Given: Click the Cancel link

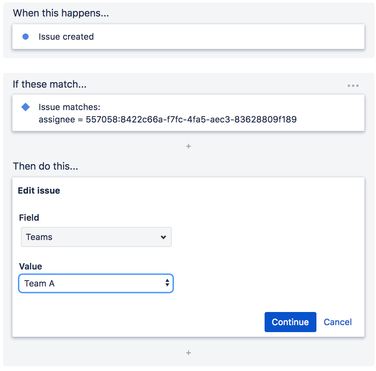Looking at the screenshot, I should click(338, 322).
